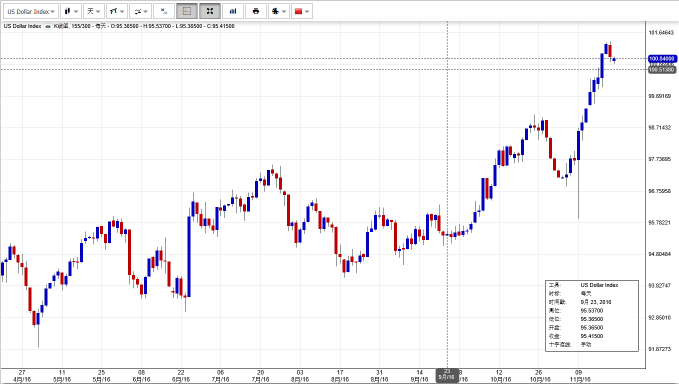Open the language dropdown with Chinese flag

[302, 11]
